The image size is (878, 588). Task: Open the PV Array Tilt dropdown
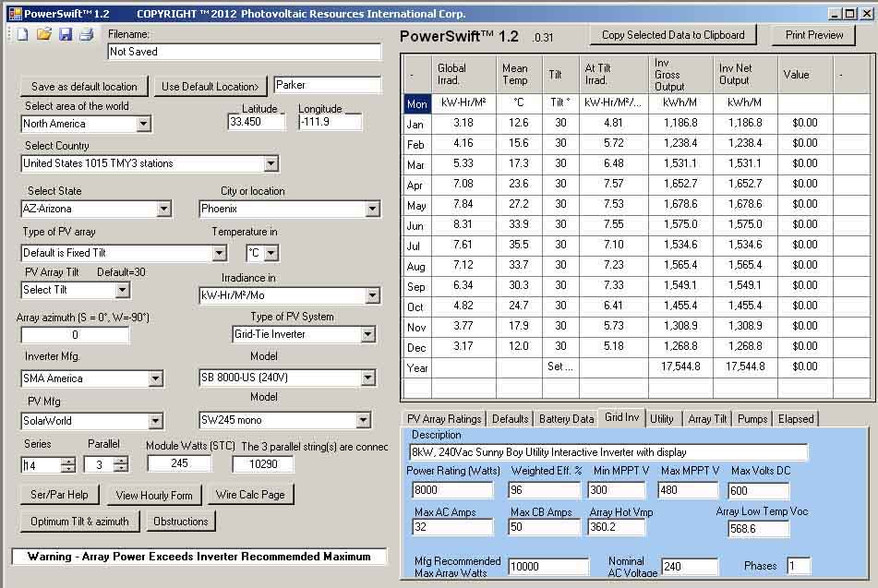coord(122,290)
